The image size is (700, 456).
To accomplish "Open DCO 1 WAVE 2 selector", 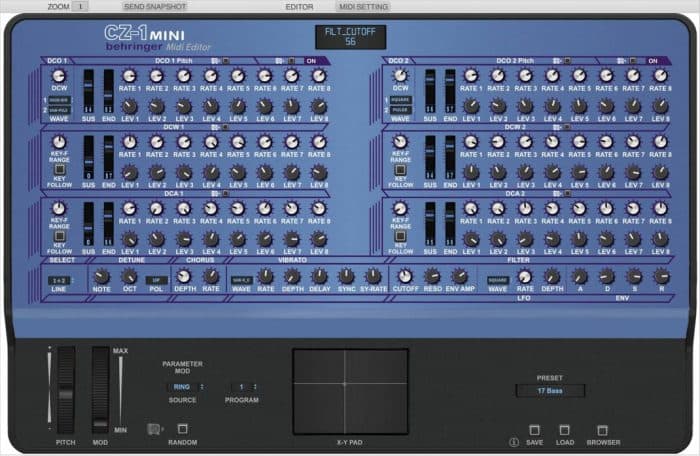I will [59, 110].
